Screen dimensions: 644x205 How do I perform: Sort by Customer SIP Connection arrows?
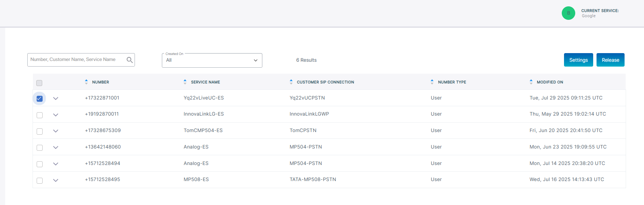click(x=291, y=82)
